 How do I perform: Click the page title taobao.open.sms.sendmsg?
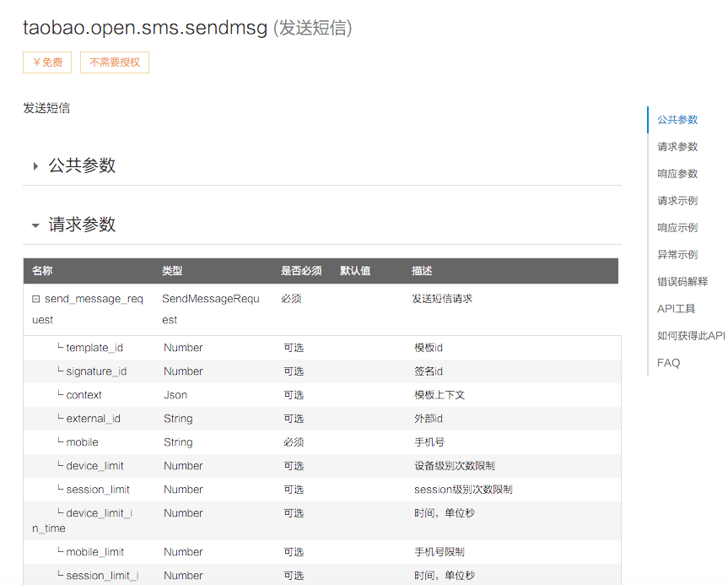coord(145,28)
